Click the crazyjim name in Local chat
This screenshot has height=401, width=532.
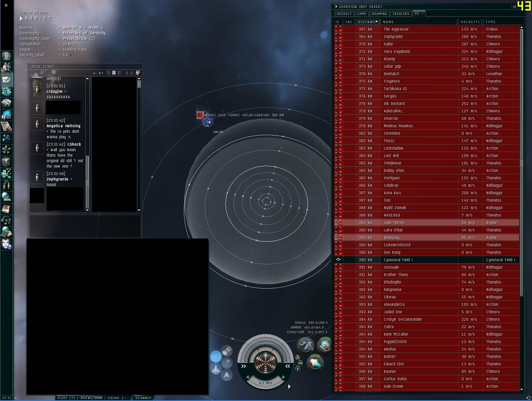tap(54, 92)
